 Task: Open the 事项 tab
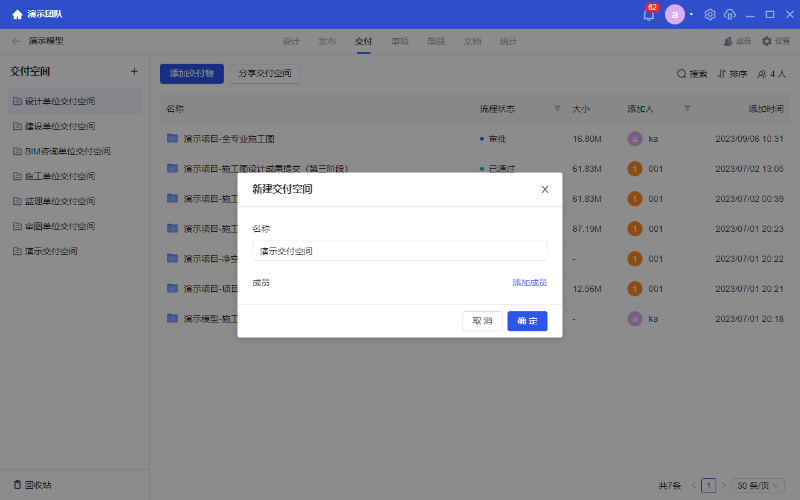[x=399, y=41]
